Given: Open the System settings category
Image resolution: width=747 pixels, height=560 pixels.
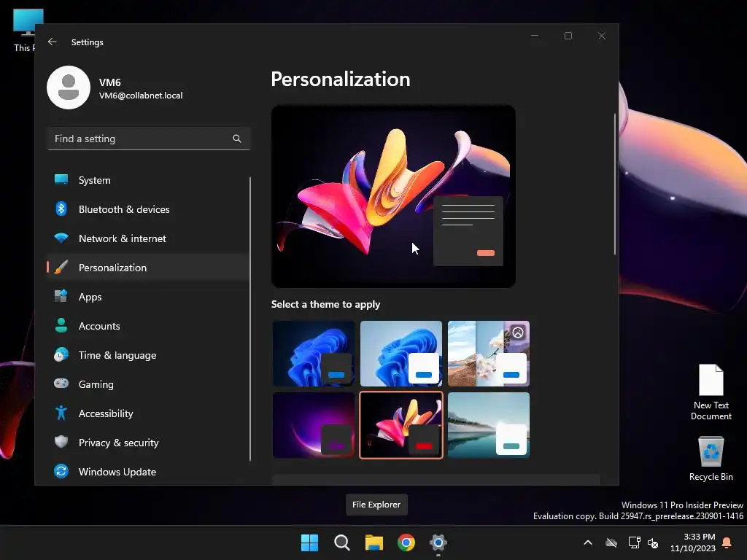Looking at the screenshot, I should (149, 180).
